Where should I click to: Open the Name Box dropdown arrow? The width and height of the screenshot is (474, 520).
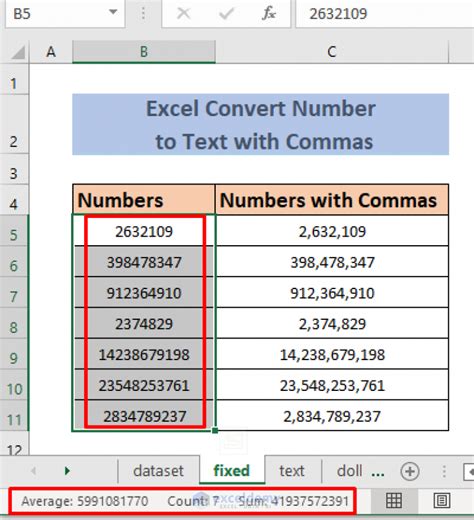(x=113, y=12)
